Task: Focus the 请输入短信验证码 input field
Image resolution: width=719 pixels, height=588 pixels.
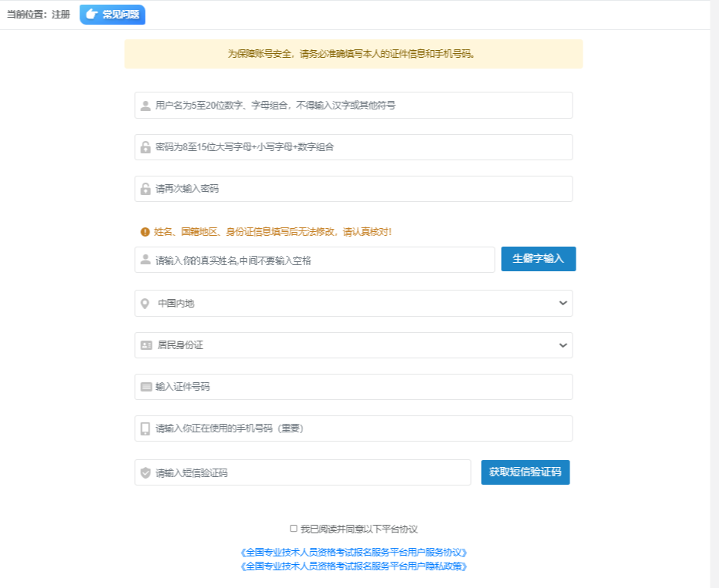Action: [303, 472]
